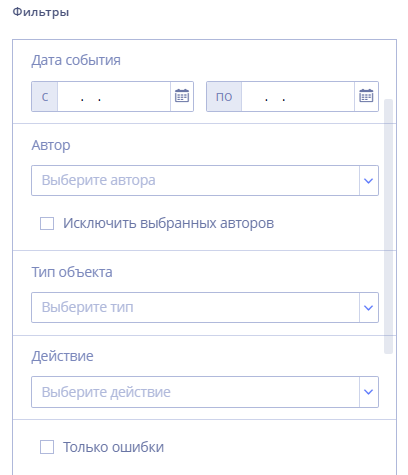Click the "Действие" section label

[62, 356]
